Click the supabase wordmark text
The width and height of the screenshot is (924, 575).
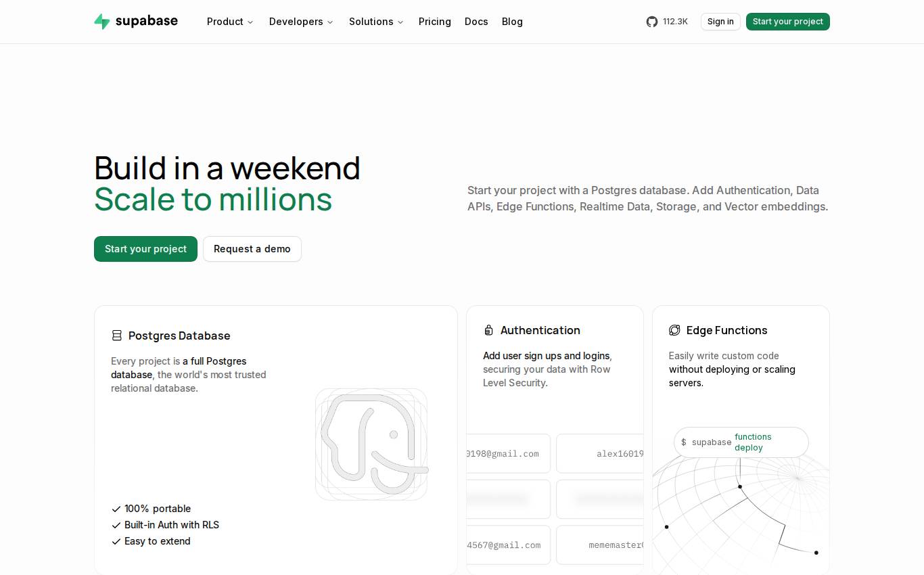click(147, 21)
